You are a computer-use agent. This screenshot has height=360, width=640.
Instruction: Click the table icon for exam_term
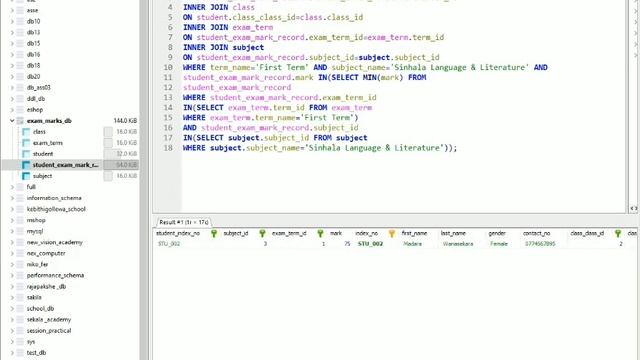[26, 143]
